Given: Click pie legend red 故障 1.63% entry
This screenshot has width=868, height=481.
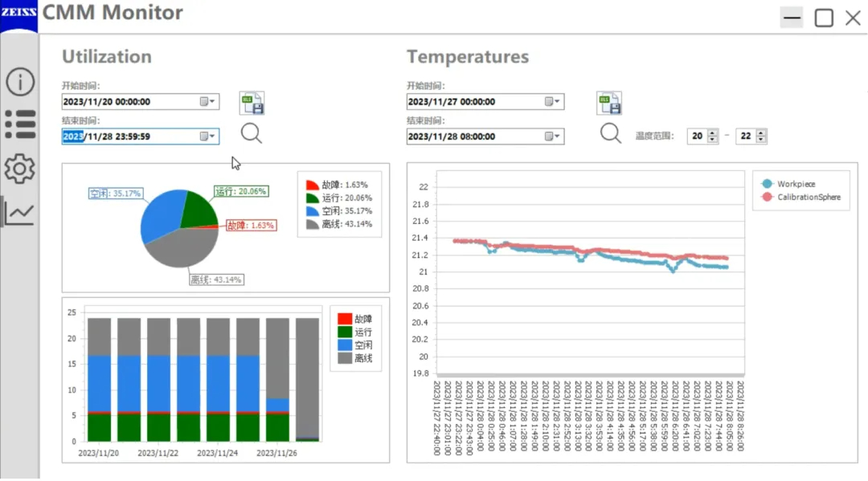Looking at the screenshot, I should click(337, 185).
